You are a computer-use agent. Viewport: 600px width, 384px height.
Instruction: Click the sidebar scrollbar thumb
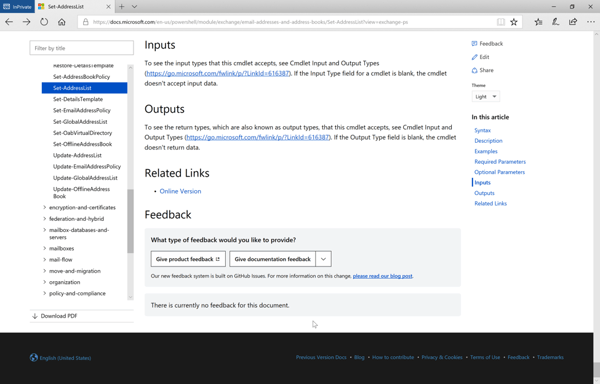pyautogui.click(x=130, y=221)
